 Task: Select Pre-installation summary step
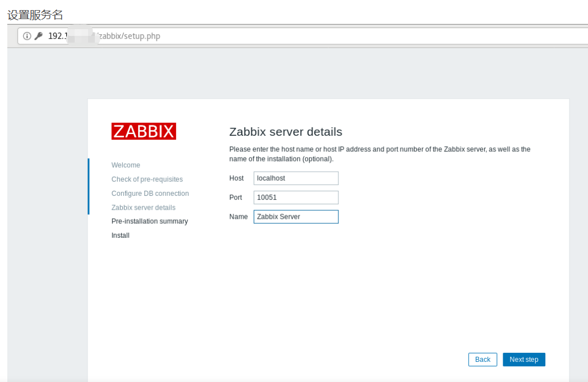click(x=150, y=221)
